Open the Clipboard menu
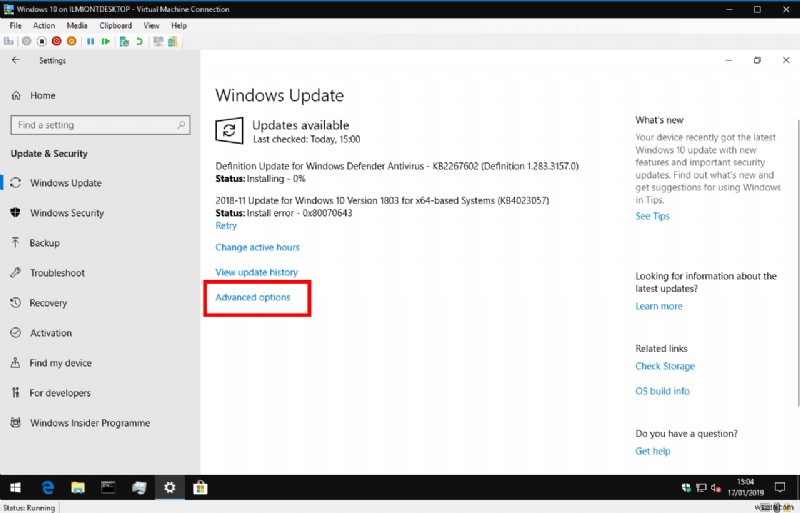This screenshot has width=800, height=513. pos(115,26)
